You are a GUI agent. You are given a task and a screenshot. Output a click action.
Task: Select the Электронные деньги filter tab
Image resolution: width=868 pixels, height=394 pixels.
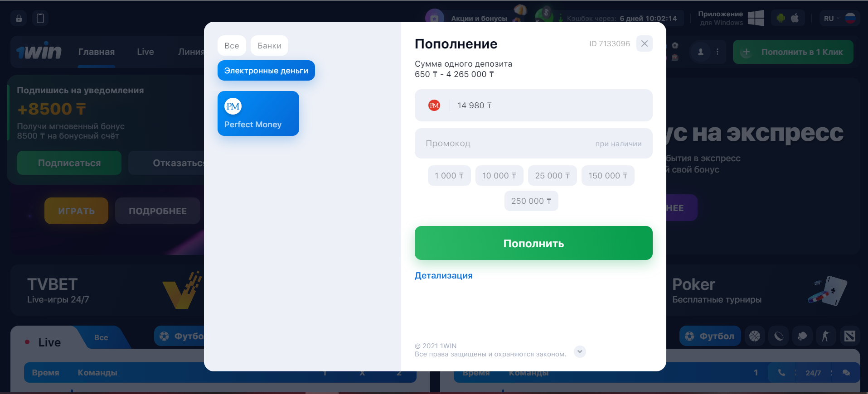pyautogui.click(x=266, y=71)
